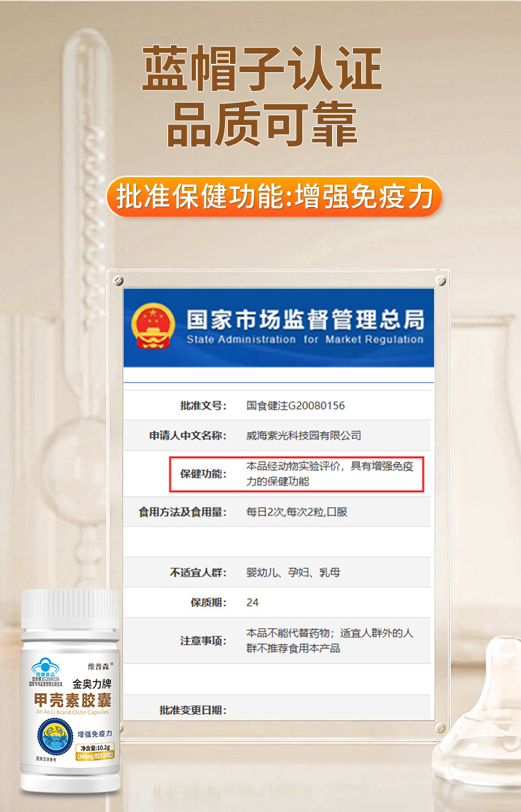Click the crab emblem on the bottle
The image size is (521, 812).
click(x=55, y=736)
